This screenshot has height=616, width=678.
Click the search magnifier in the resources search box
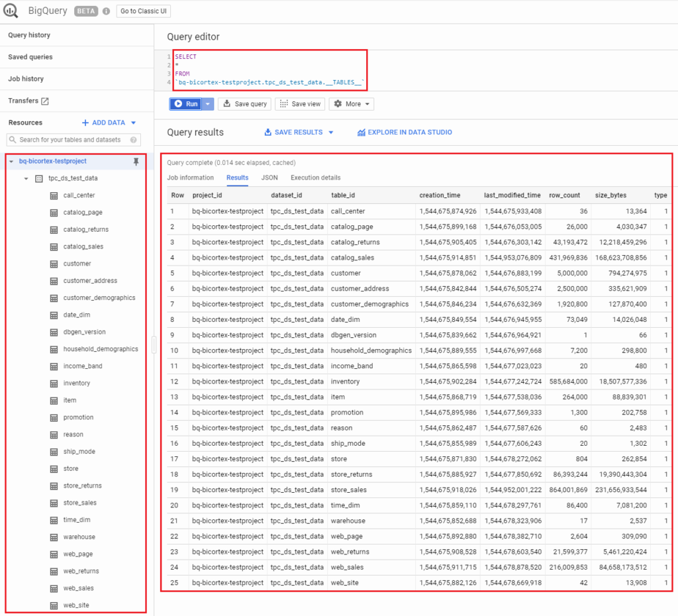click(15, 140)
